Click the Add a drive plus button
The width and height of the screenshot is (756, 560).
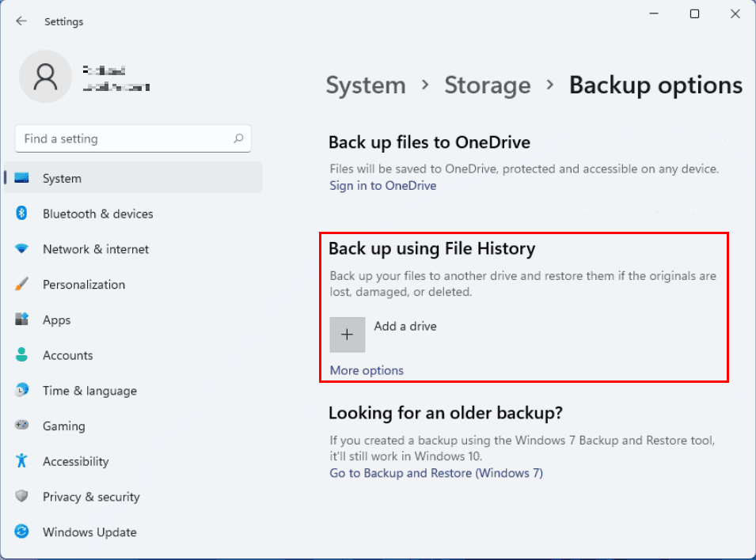click(x=348, y=335)
